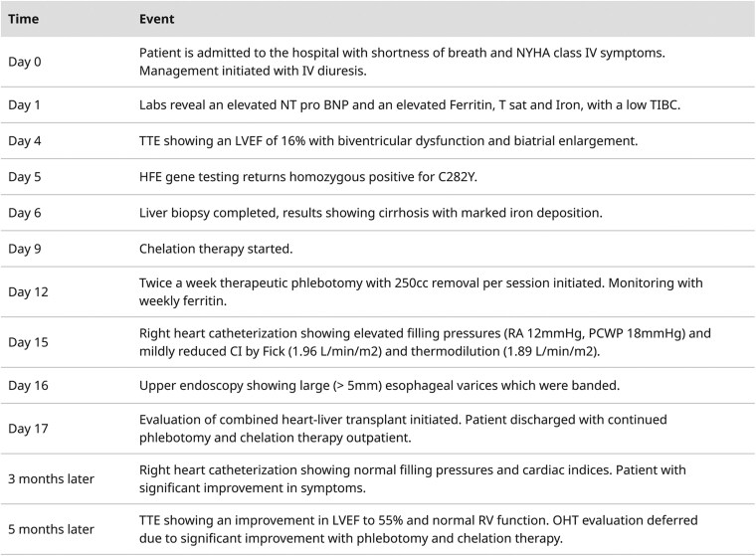The image size is (756, 556).
Task: Click the upper endoscopy esophageal varices event
Action: point(379,385)
